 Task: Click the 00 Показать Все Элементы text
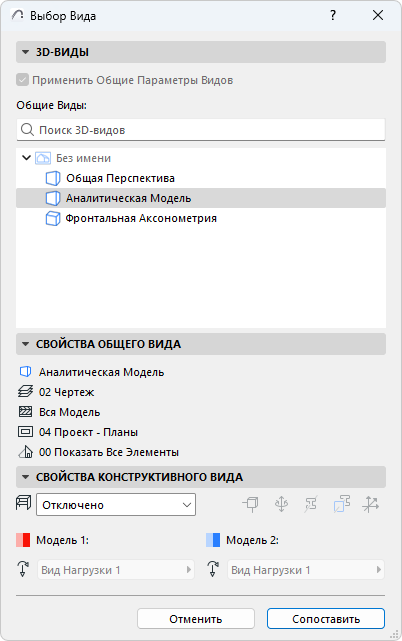coord(109,452)
